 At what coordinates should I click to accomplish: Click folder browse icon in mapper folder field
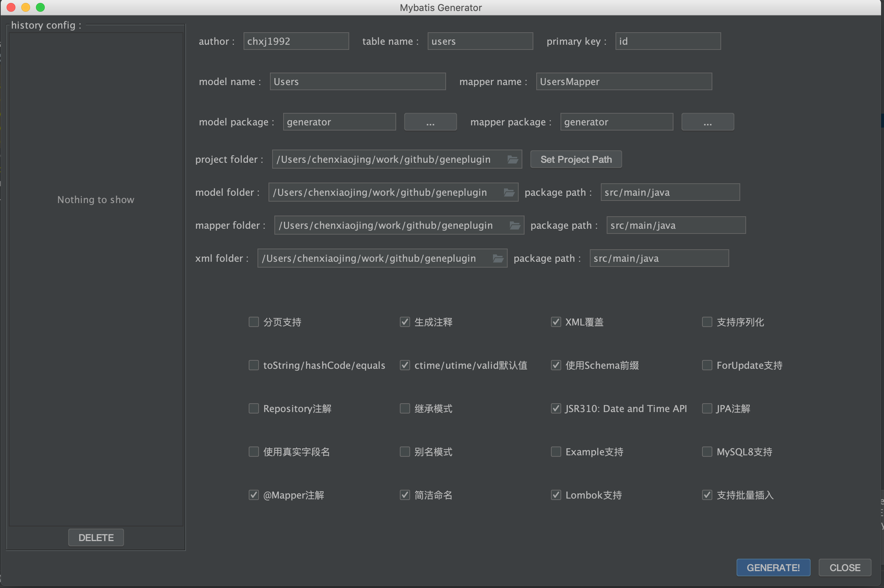point(515,225)
